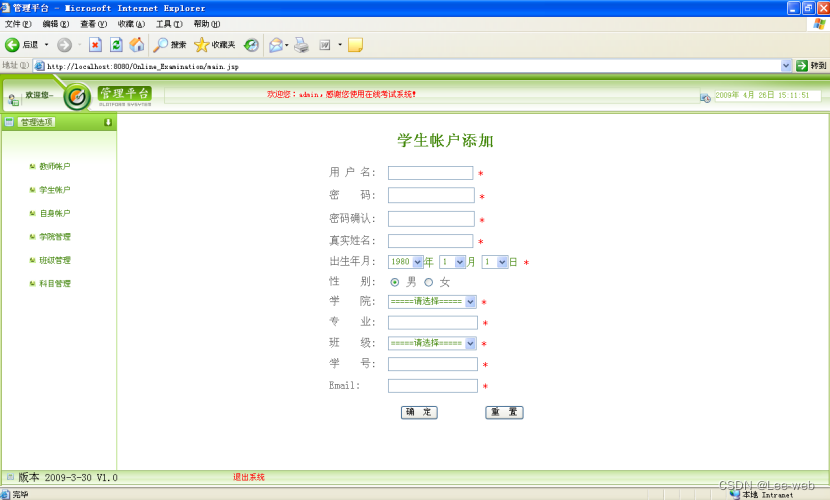Click the grayed Forward arrow button

[64, 45]
